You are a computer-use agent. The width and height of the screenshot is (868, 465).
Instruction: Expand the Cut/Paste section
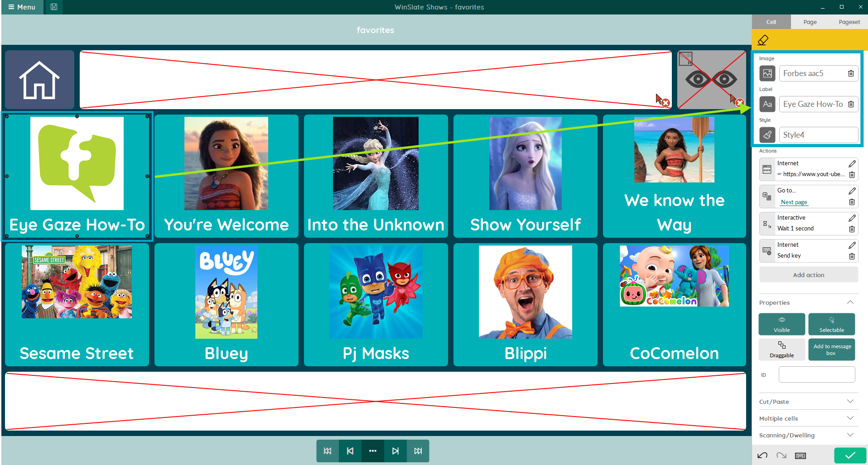(x=850, y=402)
